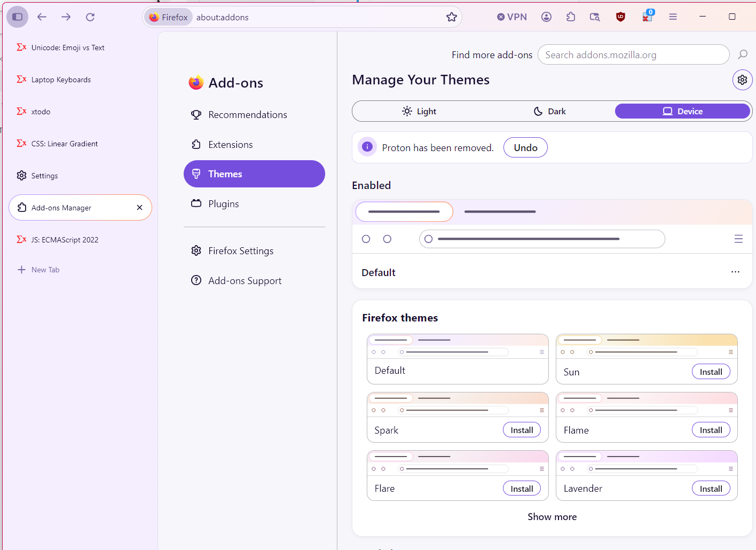Viewport: 756px width, 550px height.
Task: Open the tab overview search icon
Action: [x=595, y=17]
